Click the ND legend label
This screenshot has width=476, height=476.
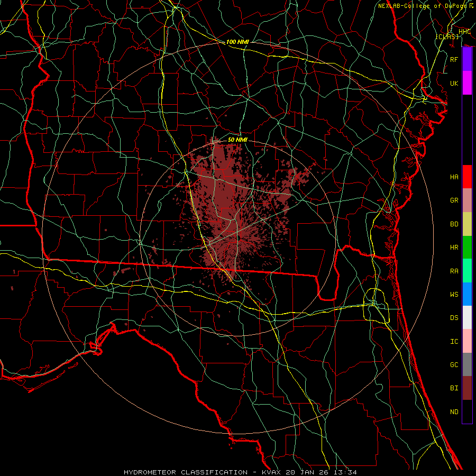[x=454, y=412]
